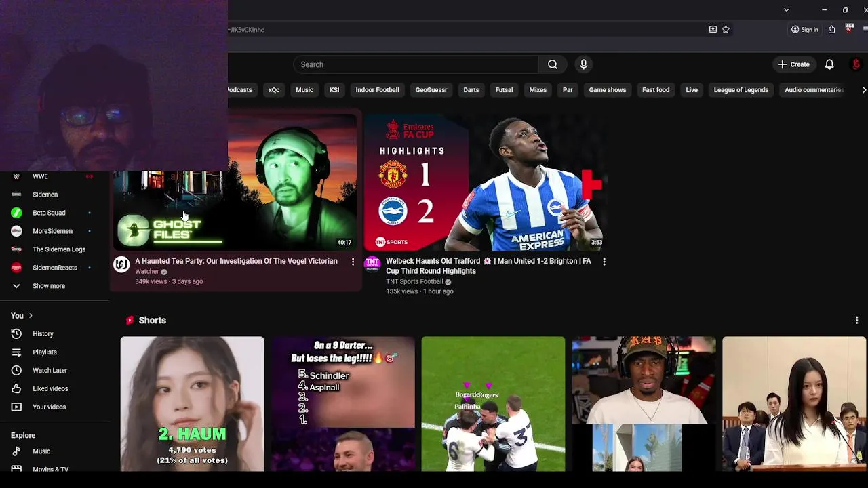The width and height of the screenshot is (868, 488).
Task: Activate voice search microphone icon
Action: point(584,64)
